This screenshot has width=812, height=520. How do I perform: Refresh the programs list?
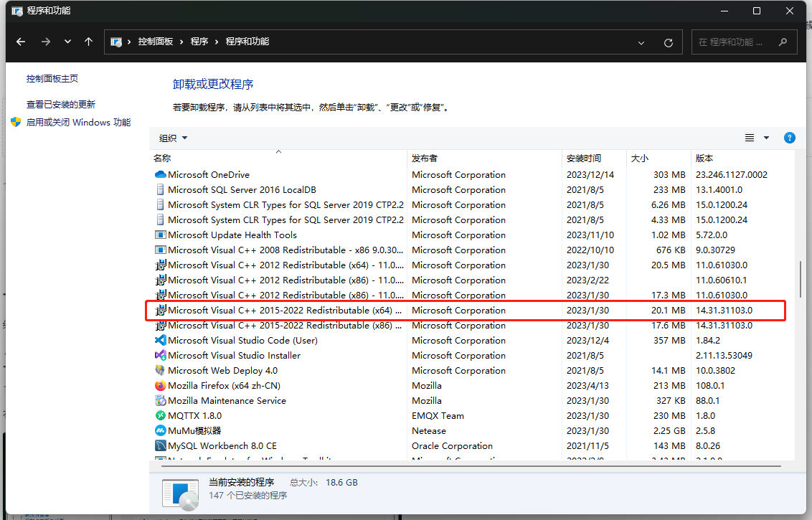click(669, 42)
